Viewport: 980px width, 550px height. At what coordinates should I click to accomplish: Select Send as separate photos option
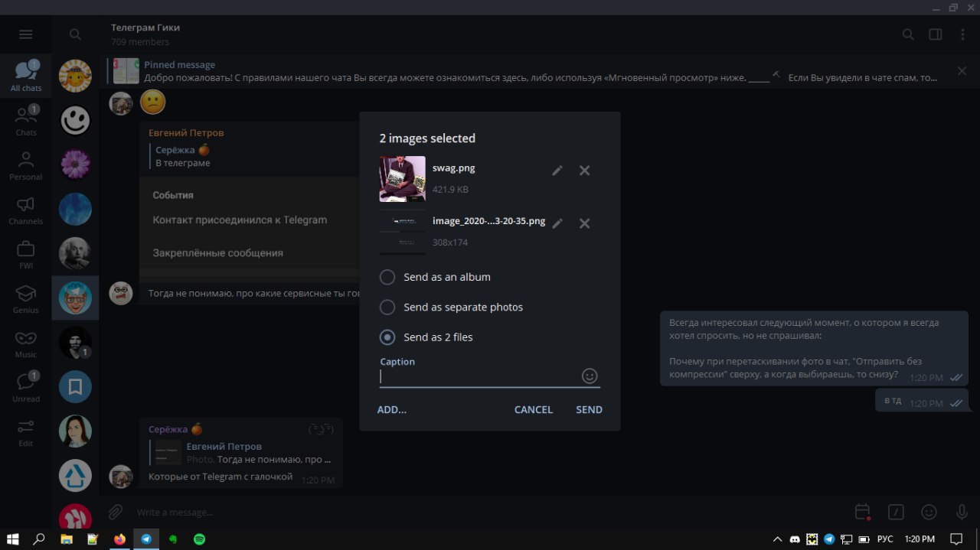click(452, 307)
